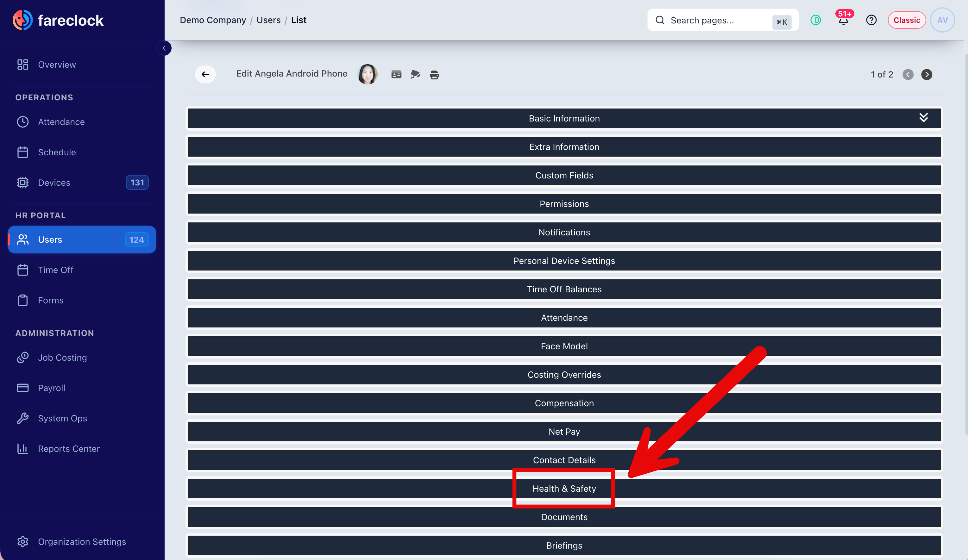Click the back arrow next to Edit Angela
Viewport: 968px width, 560px height.
click(205, 74)
